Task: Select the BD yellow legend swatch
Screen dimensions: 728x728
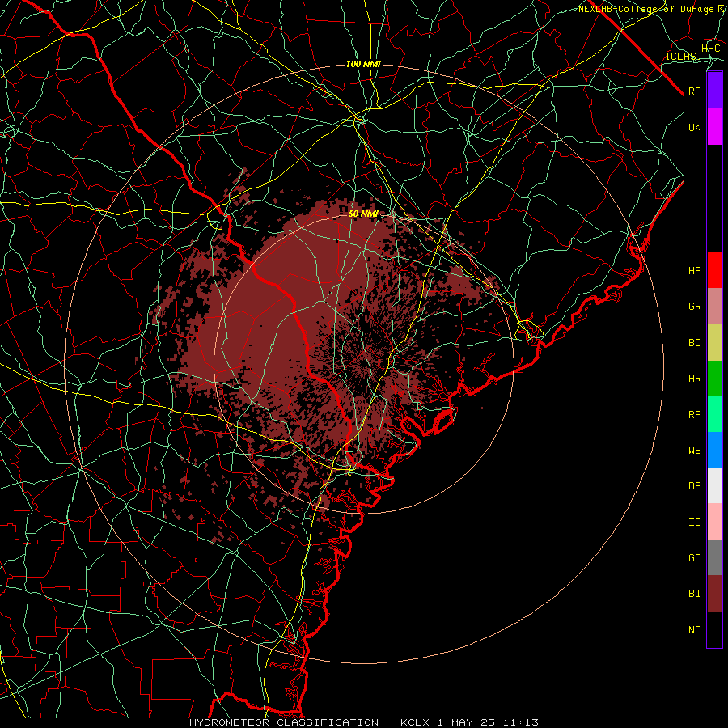Action: (714, 343)
